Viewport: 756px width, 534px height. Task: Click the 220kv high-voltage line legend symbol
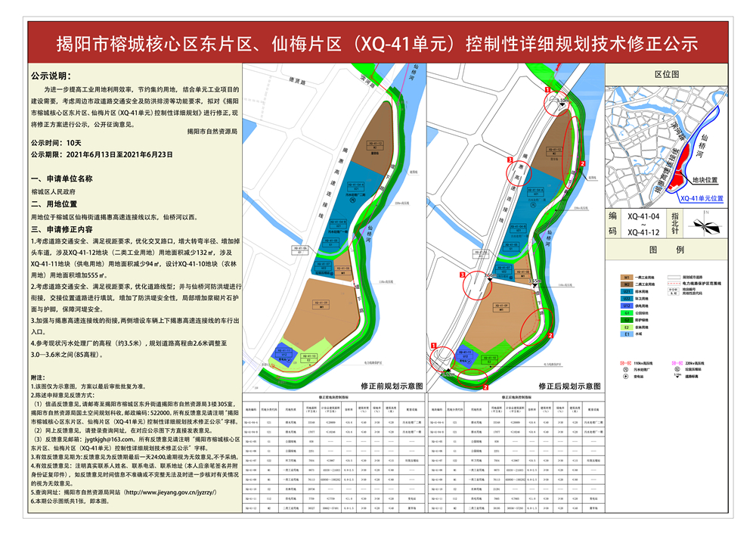(x=677, y=363)
